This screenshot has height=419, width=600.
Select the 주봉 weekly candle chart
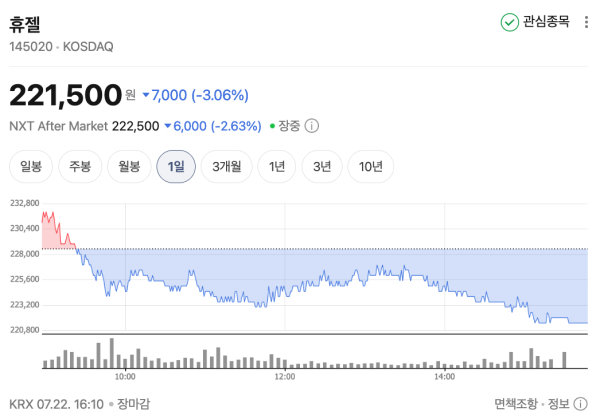(x=80, y=166)
